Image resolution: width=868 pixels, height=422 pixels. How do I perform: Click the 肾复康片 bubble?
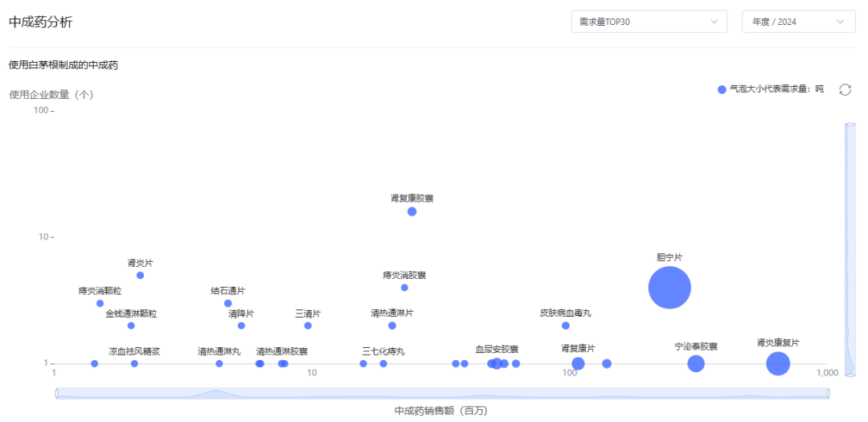578,364
